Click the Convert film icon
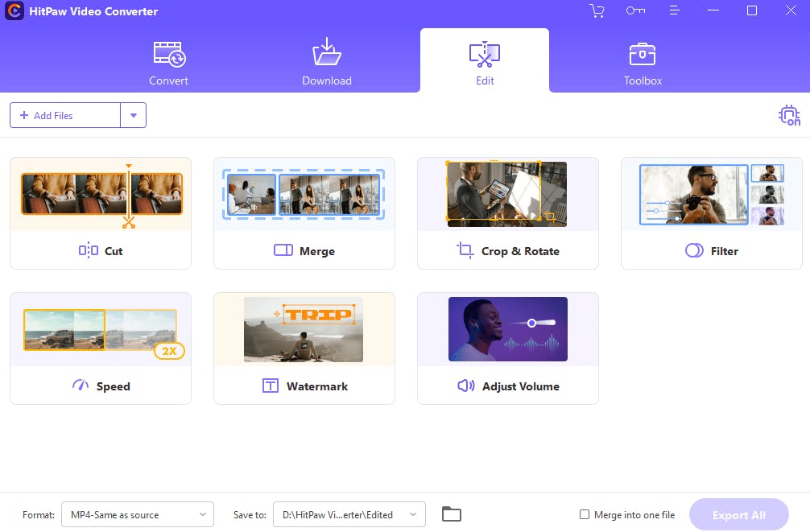Screen dimensions: 810x532 169,54
